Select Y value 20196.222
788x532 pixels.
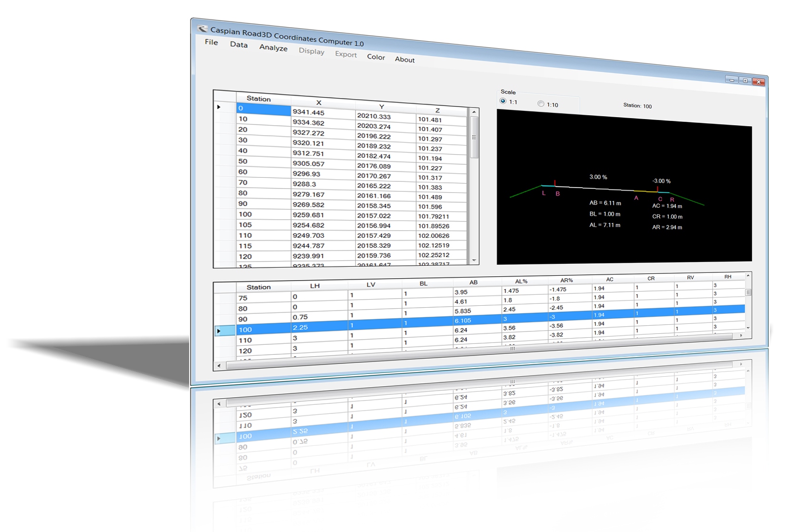(x=385, y=136)
